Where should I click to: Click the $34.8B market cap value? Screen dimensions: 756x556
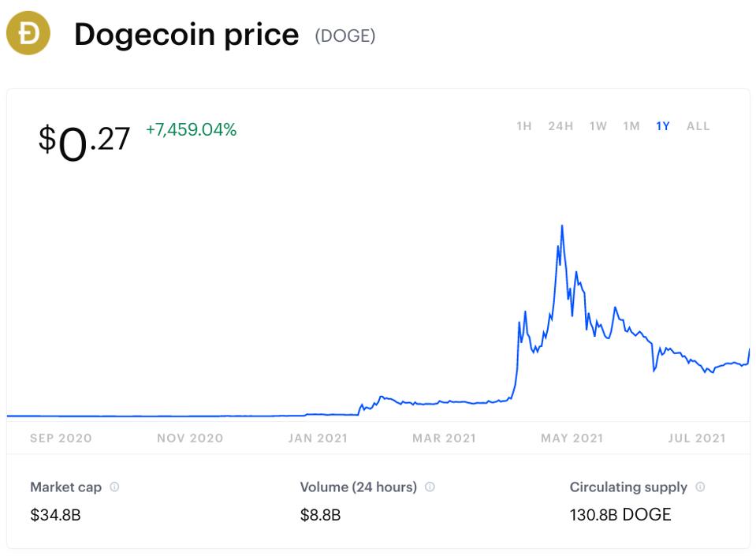click(55, 514)
